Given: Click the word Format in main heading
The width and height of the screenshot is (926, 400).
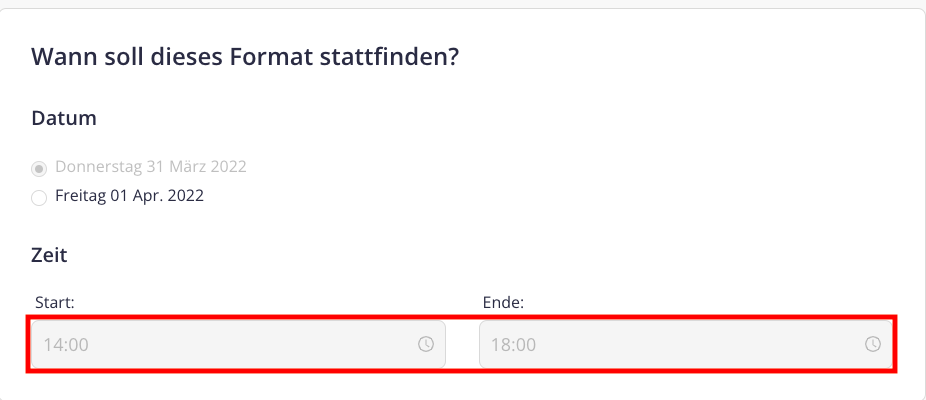Looking at the screenshot, I should 272,57.
